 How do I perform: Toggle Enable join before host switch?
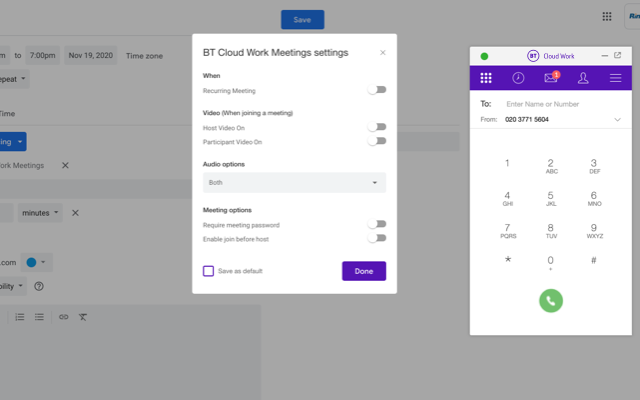377,238
